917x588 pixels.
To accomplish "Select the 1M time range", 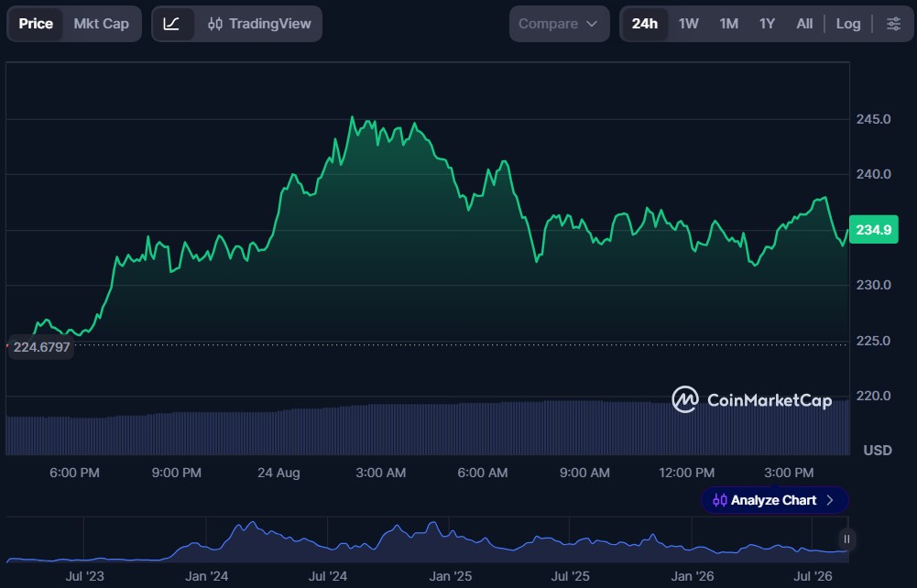I will [728, 24].
